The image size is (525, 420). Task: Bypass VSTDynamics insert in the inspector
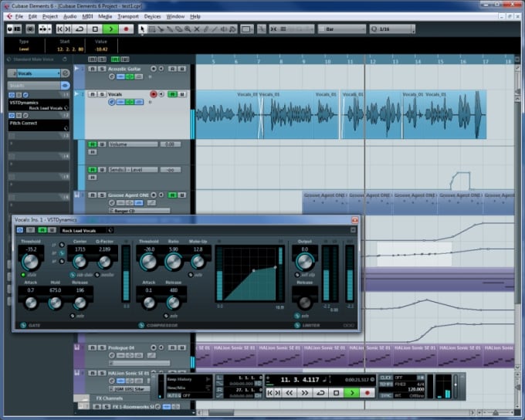[x=19, y=95]
